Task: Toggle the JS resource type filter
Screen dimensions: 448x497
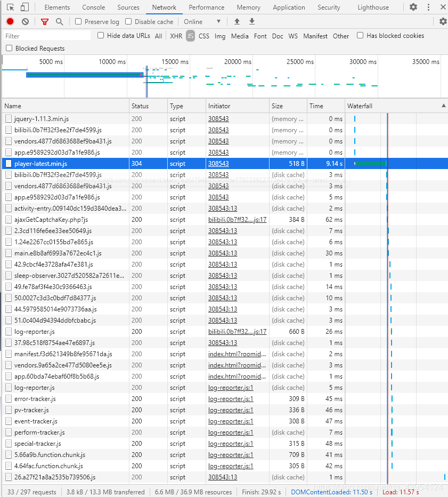Action: coord(190,36)
